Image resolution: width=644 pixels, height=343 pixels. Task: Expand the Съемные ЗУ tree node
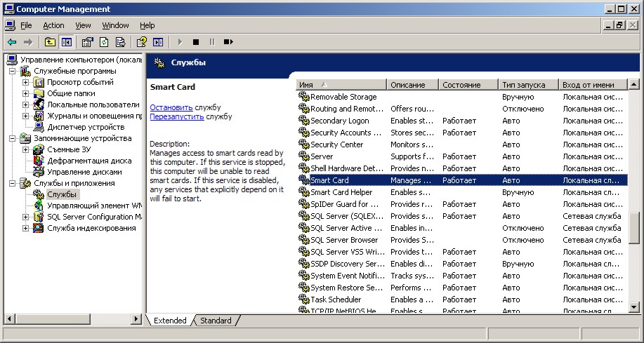click(x=25, y=149)
